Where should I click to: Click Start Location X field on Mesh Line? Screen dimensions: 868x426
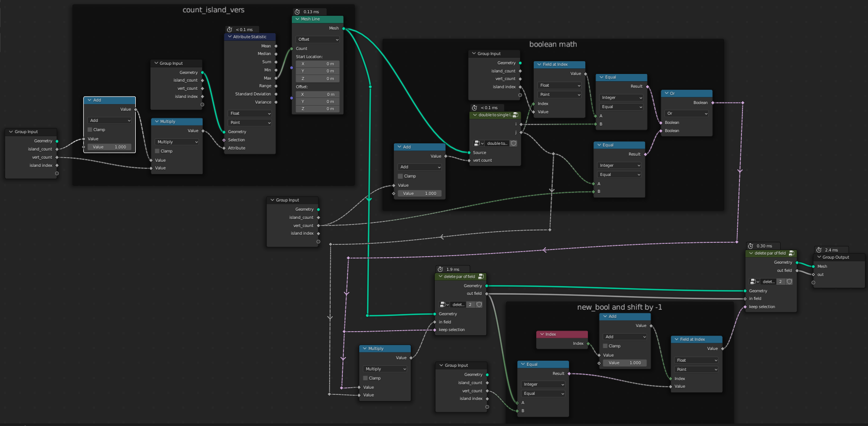click(x=317, y=64)
